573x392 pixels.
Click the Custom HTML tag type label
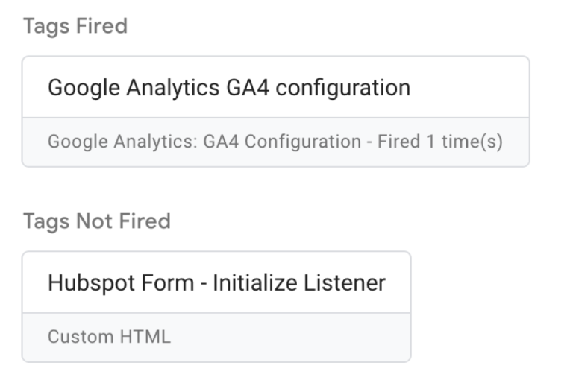109,337
